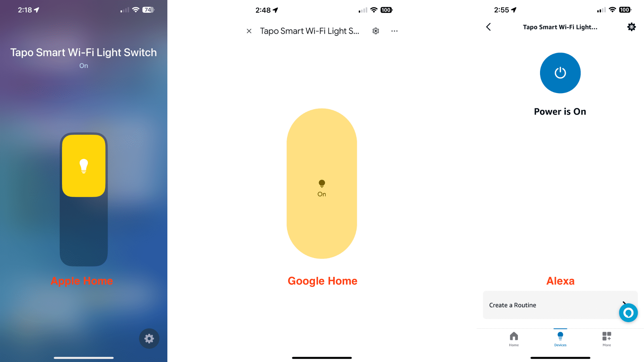
Task: Tap the settings gear in Apple Home
Action: pos(149,339)
